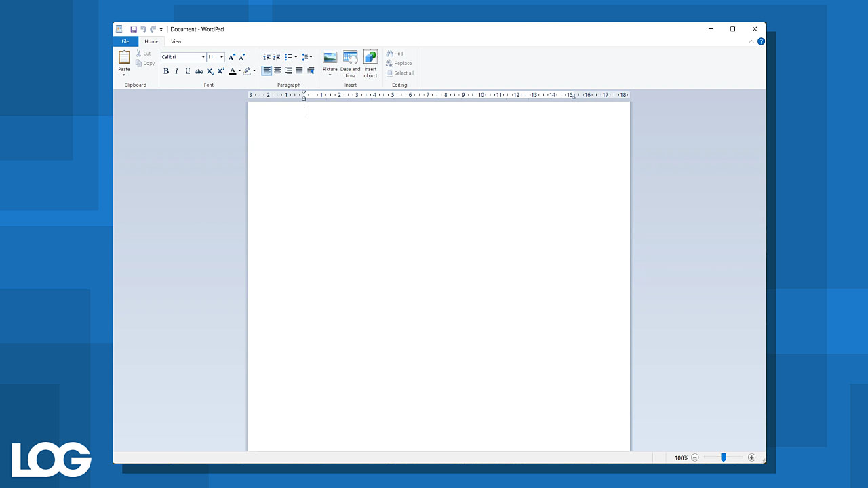Click the Redo arrow in the title bar
The width and height of the screenshot is (868, 488).
pos(153,29)
